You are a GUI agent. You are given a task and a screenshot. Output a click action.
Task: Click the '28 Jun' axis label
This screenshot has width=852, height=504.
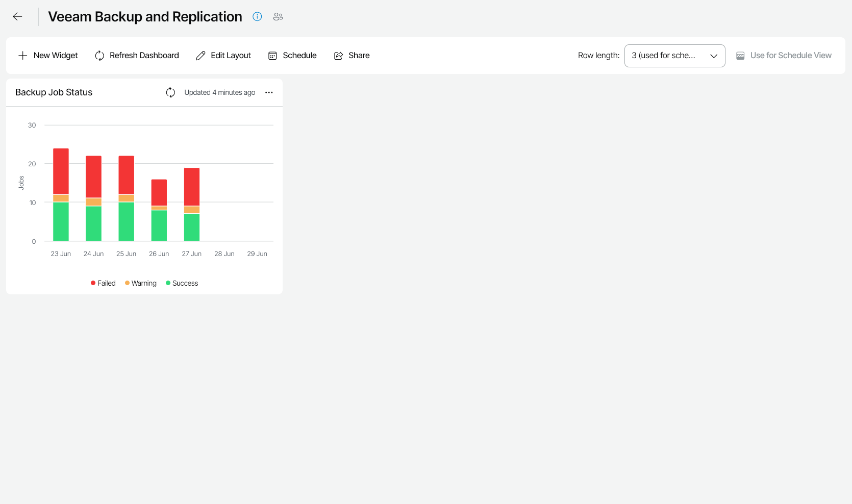click(x=224, y=254)
